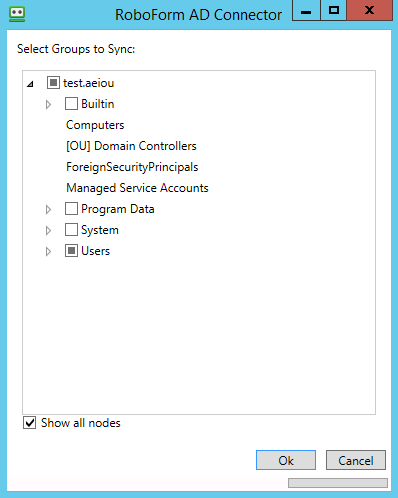Close the RoboForm AD Connector window
Image resolution: width=398 pixels, height=498 pixels.
(370, 11)
